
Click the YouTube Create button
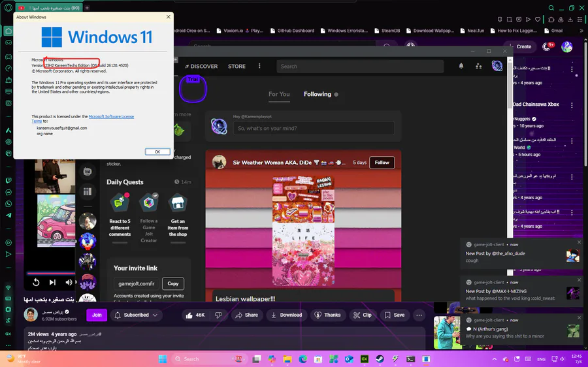pyautogui.click(x=519, y=46)
